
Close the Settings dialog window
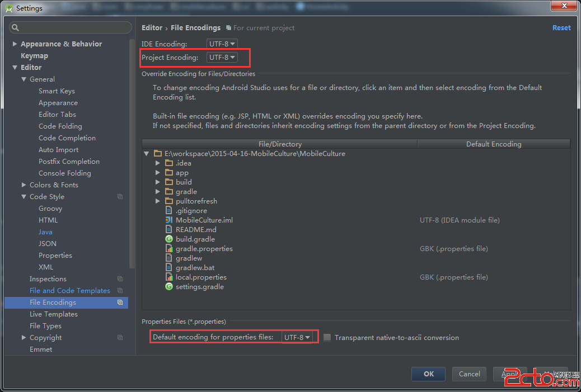564,6
